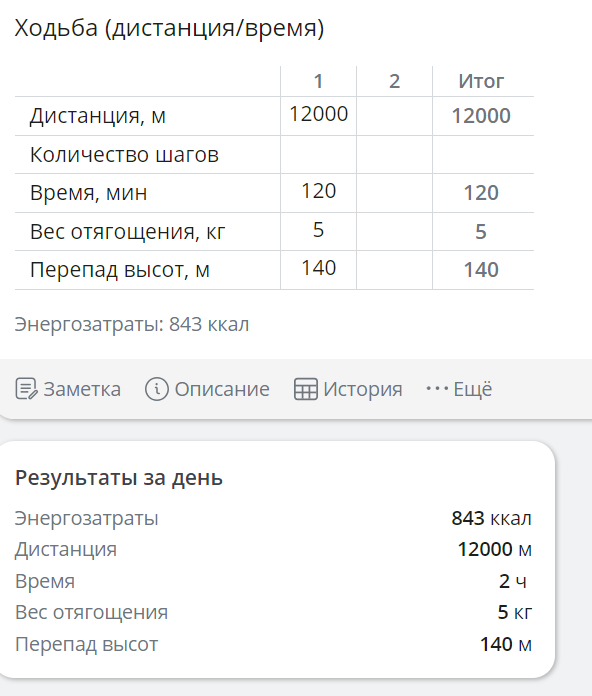
Task: Edit Время value 120 in set 1
Action: (x=319, y=193)
